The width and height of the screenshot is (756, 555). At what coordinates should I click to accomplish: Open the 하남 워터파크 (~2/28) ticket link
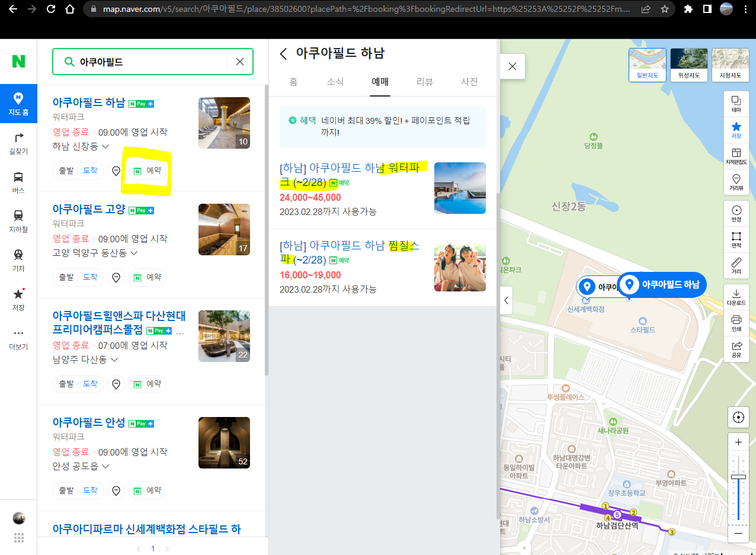point(350,175)
